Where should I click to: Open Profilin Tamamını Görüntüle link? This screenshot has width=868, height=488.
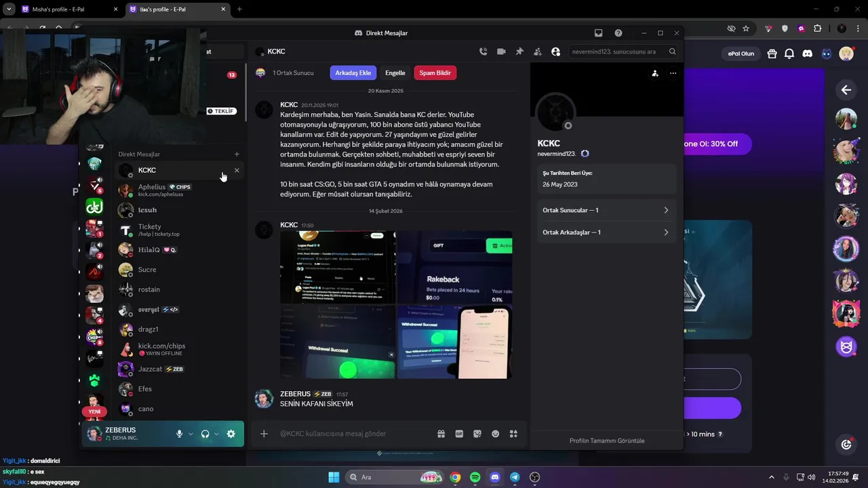point(607,441)
